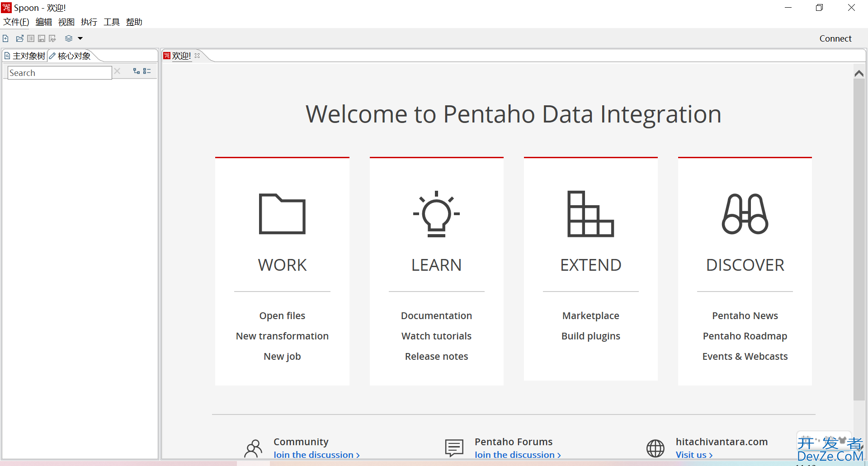Image resolution: width=868 pixels, height=466 pixels.
Task: Click the LEARN heading
Action: point(436,265)
